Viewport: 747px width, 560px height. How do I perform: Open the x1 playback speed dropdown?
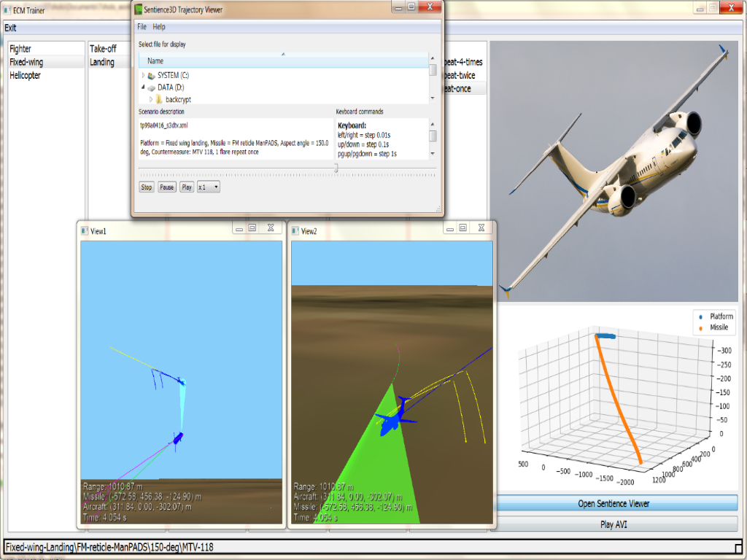(208, 187)
